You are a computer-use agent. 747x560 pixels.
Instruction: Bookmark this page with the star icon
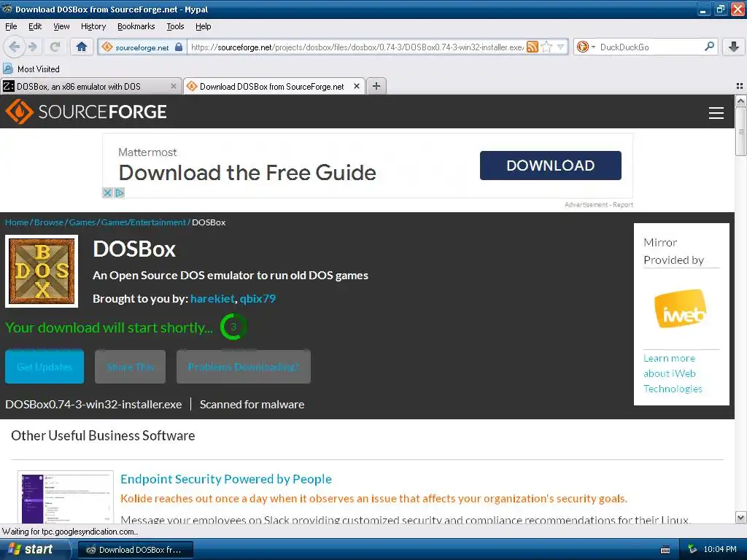point(547,47)
